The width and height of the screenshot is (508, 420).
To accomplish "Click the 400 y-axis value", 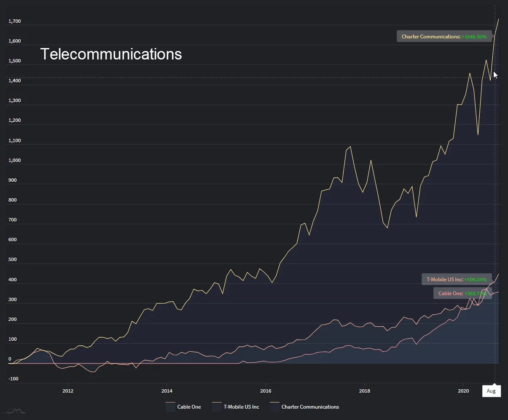I will (13, 280).
